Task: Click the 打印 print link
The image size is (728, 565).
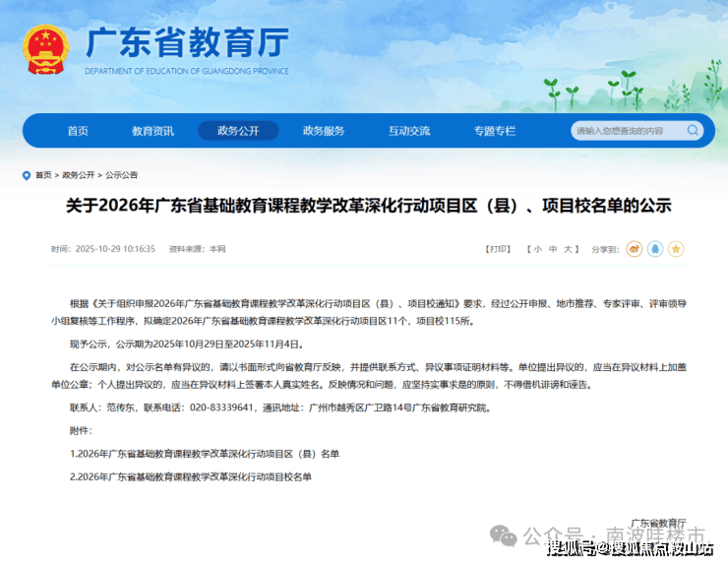Action: click(498, 249)
